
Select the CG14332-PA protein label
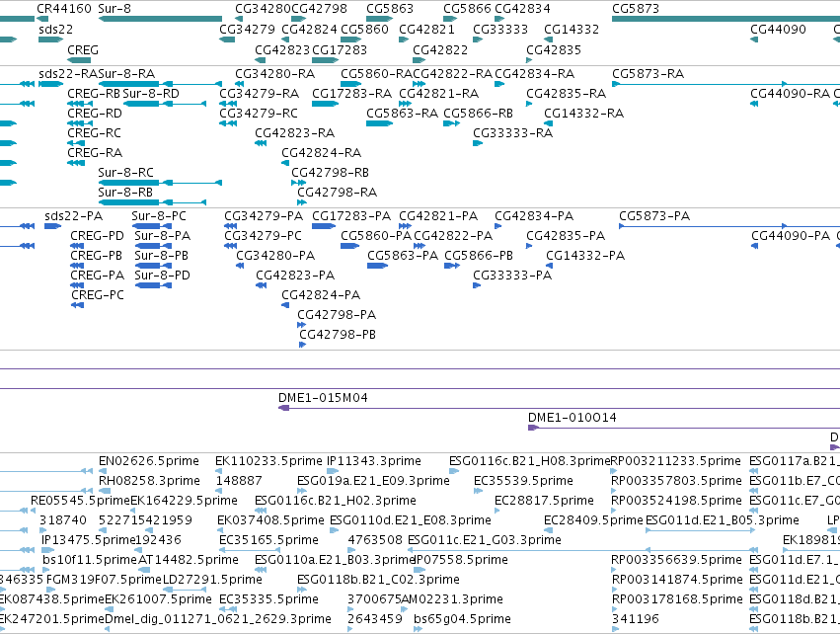point(585,256)
